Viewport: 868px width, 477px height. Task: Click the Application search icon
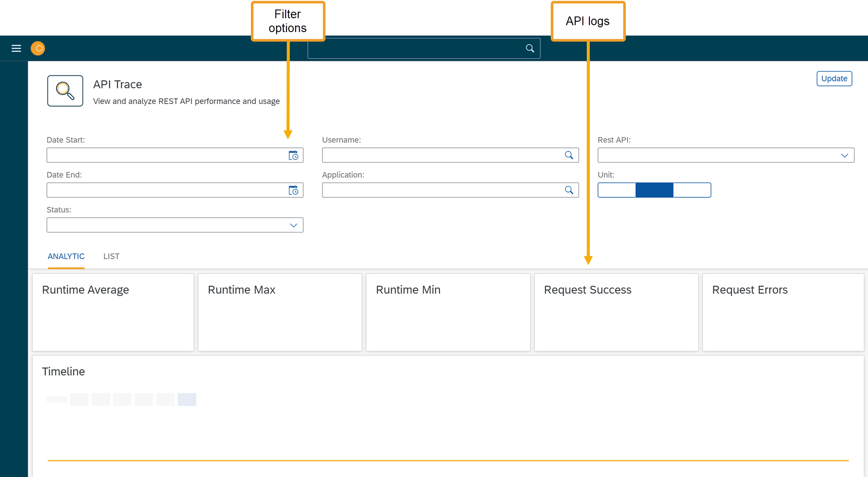[568, 190]
